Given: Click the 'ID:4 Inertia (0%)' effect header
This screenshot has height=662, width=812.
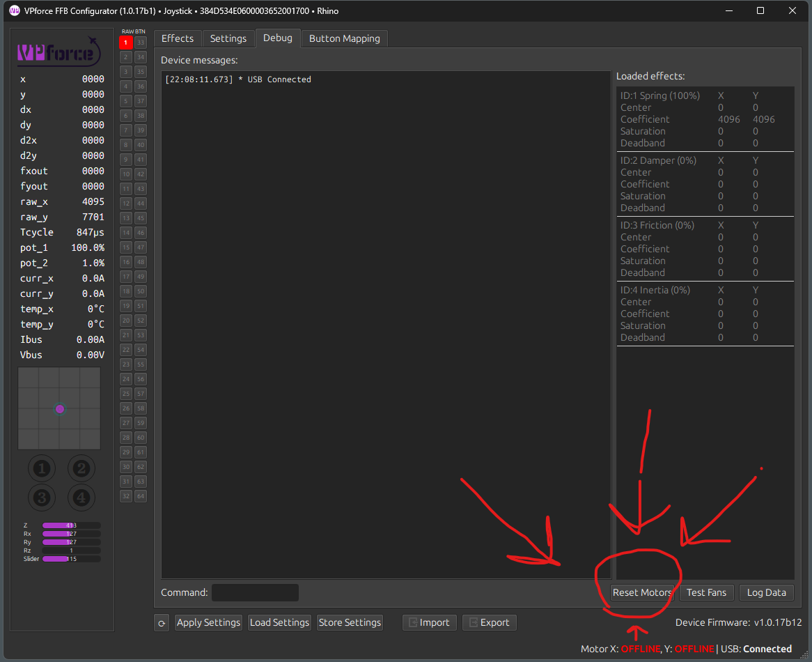Looking at the screenshot, I should click(x=655, y=290).
